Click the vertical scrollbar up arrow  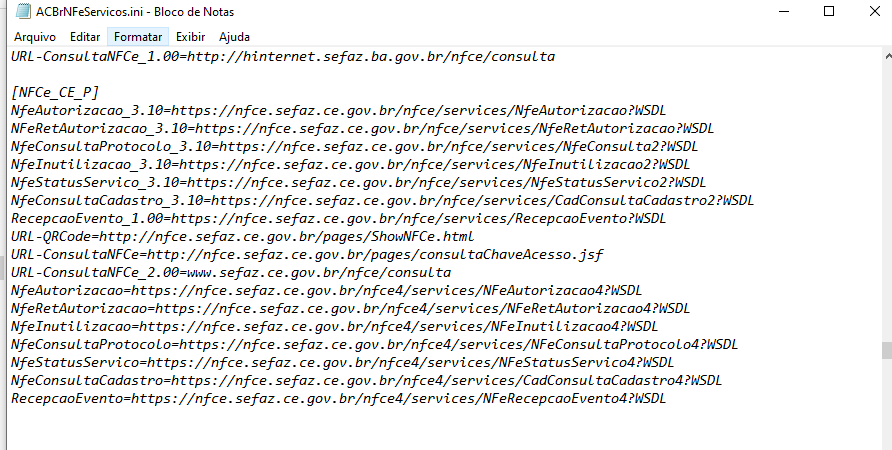point(887,56)
